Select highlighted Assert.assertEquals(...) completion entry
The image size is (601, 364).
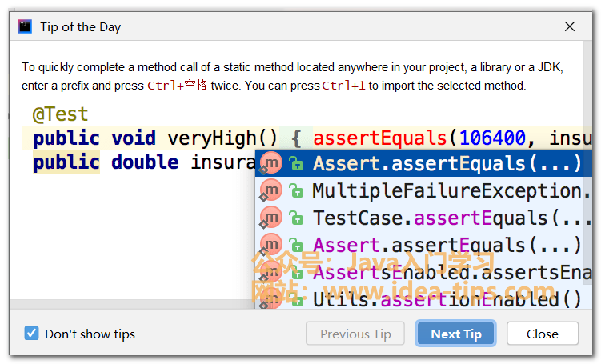447,164
